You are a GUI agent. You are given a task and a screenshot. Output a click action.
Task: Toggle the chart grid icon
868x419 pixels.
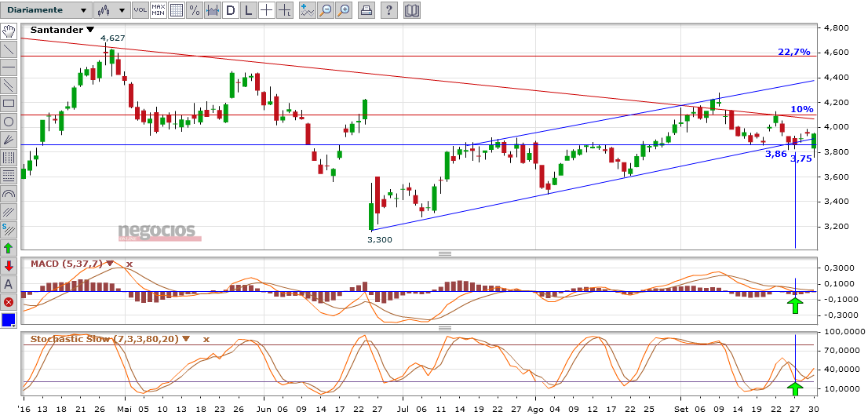click(x=177, y=10)
